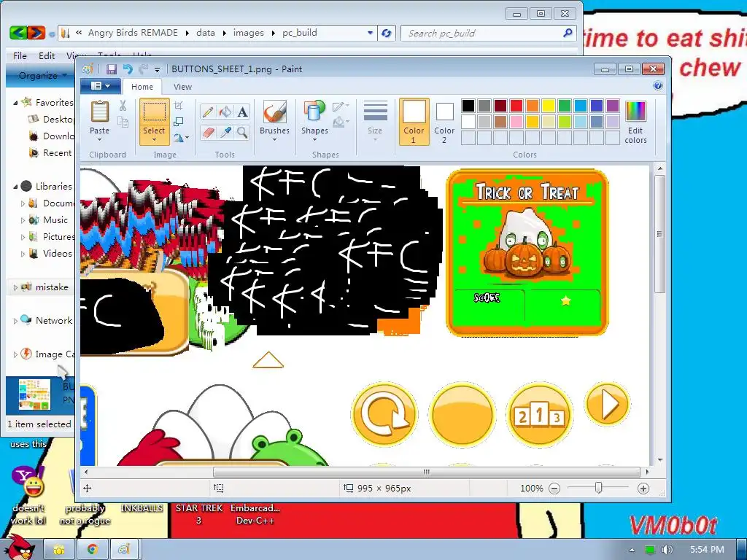Click the Shape fill icon
The height and width of the screenshot is (560, 747).
click(341, 122)
